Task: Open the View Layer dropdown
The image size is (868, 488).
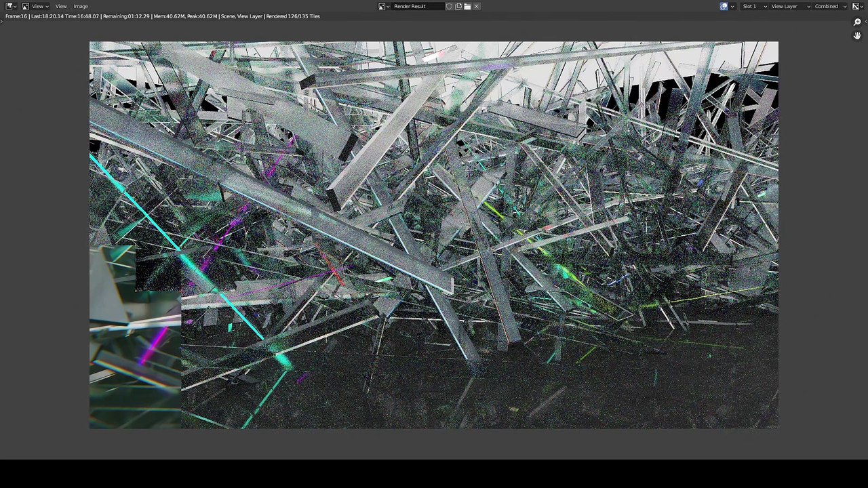Action: click(x=790, y=6)
